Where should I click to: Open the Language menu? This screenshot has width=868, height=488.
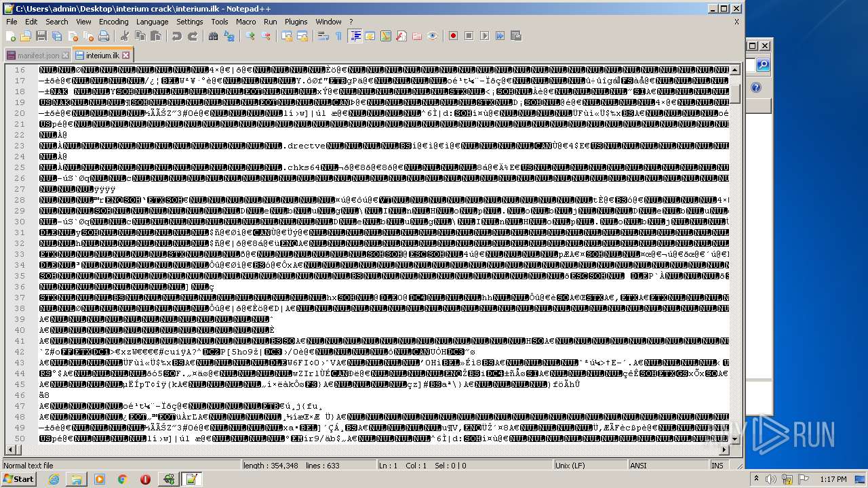click(x=152, y=22)
